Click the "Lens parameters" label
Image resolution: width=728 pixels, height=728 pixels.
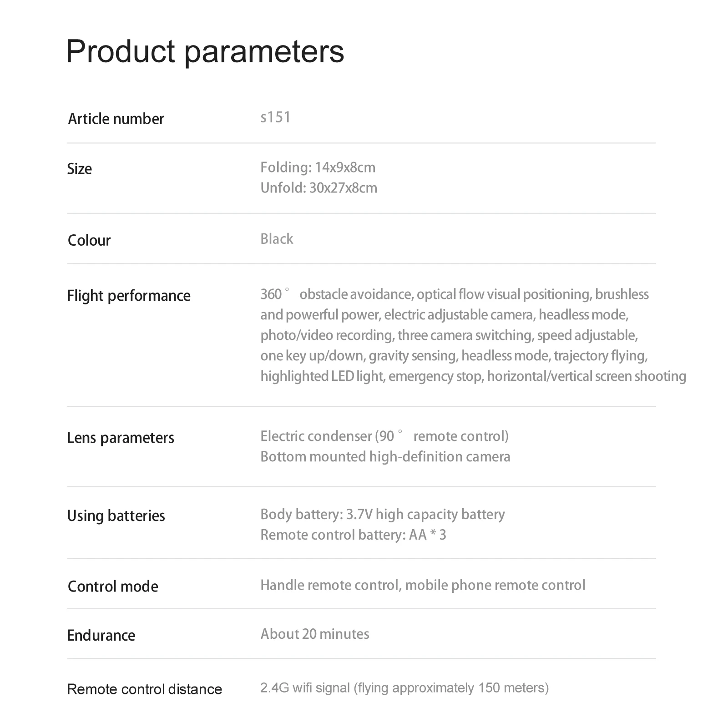(x=121, y=438)
